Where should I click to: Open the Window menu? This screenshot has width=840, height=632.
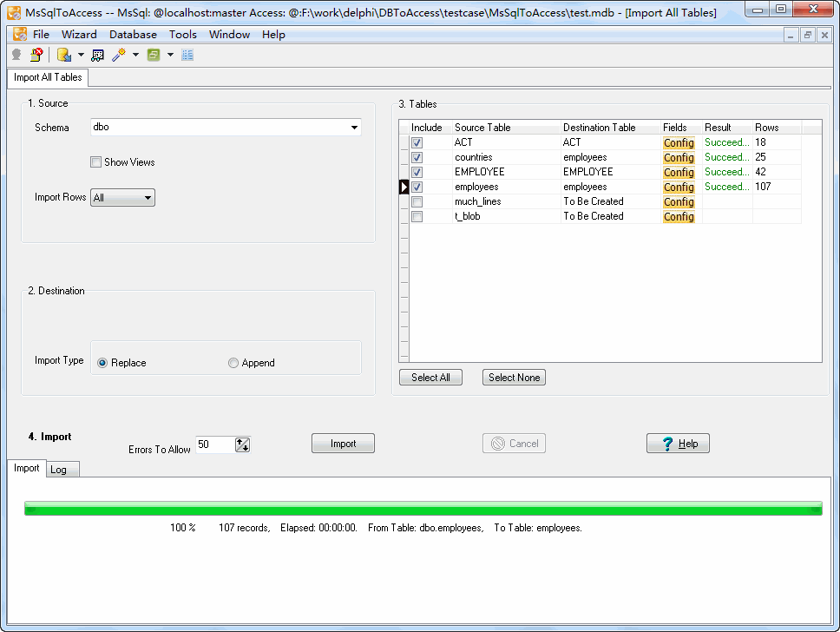click(229, 35)
